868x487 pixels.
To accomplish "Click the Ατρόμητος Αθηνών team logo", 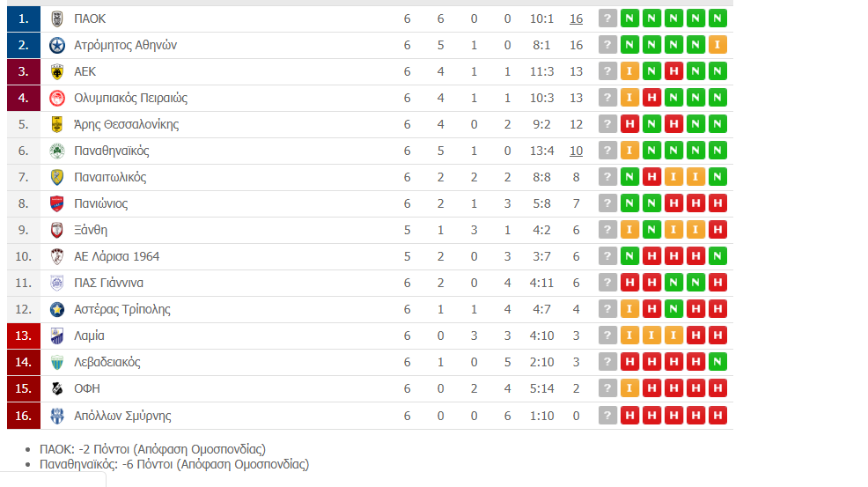I will (x=57, y=45).
